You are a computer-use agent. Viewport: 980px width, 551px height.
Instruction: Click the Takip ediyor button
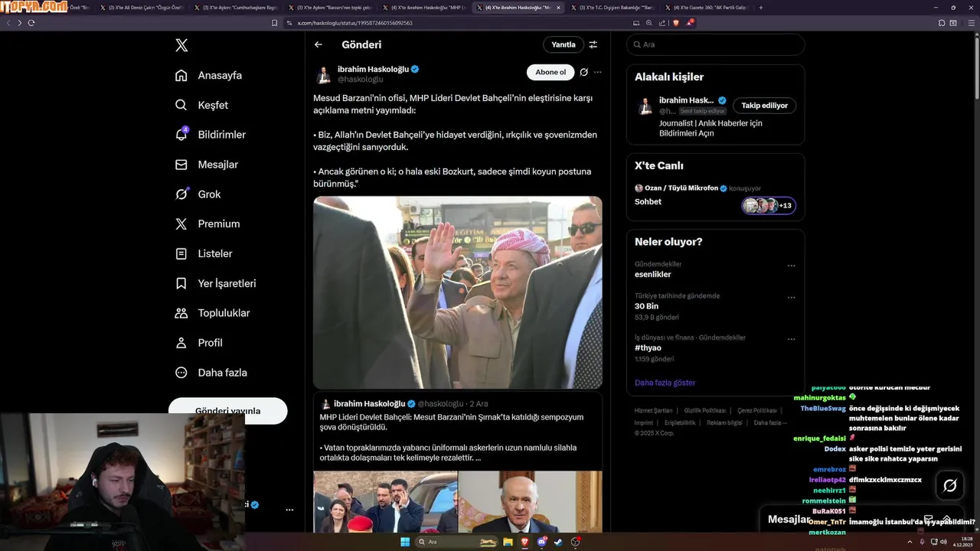click(764, 106)
